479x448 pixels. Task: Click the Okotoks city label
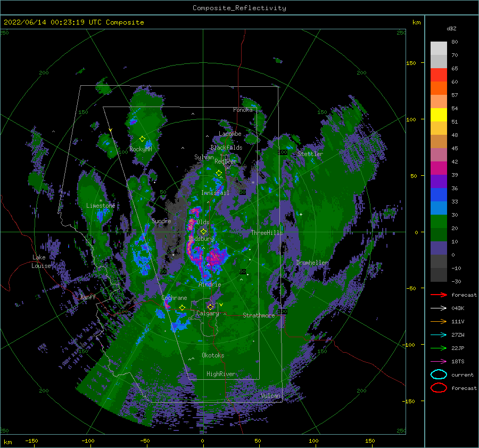coord(213,355)
